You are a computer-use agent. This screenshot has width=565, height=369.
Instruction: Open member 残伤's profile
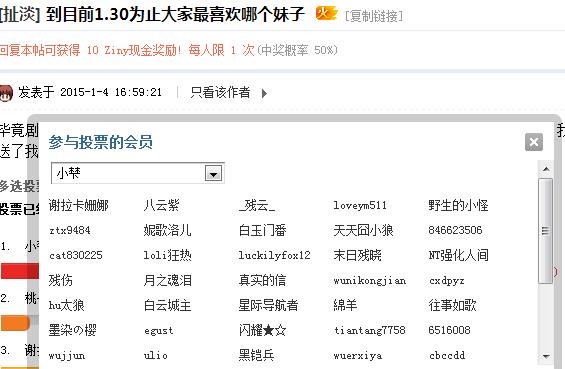[61, 280]
